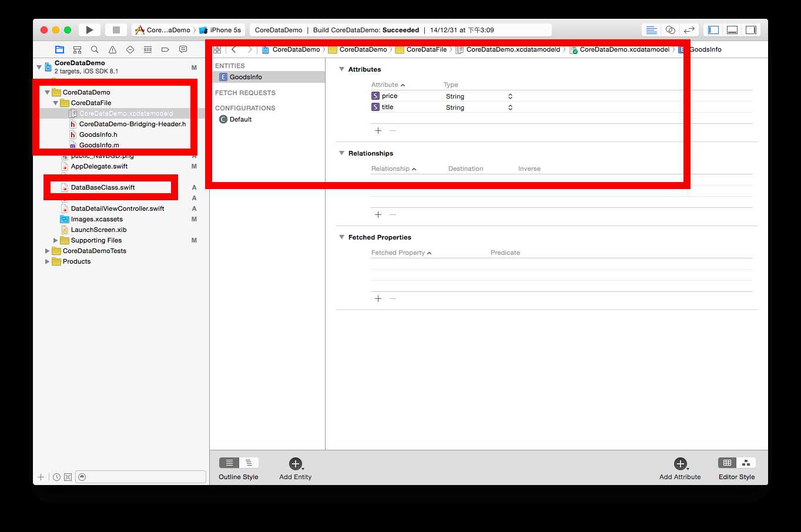
Task: Expand the Supporting Files folder
Action: 55,240
